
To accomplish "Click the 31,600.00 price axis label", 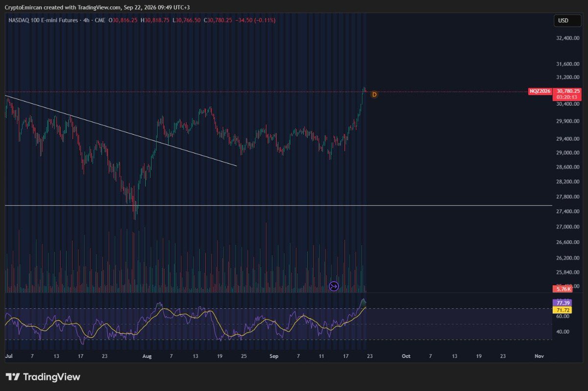I will [568, 64].
